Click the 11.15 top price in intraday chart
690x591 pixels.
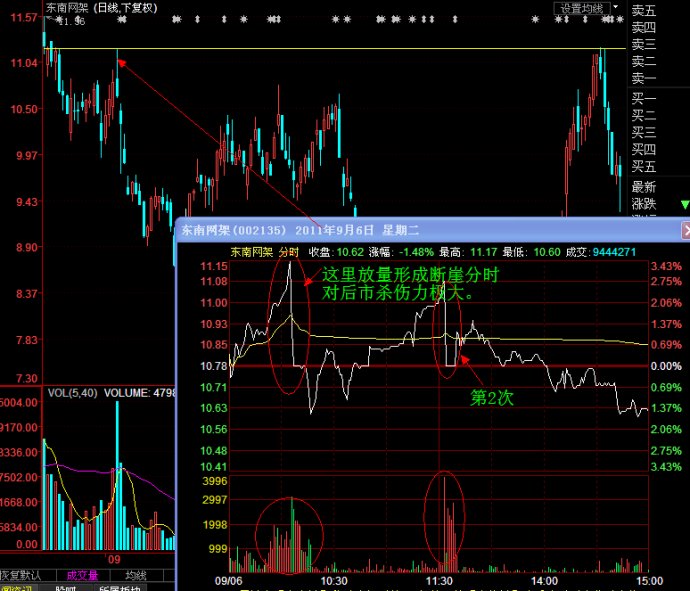point(214,266)
